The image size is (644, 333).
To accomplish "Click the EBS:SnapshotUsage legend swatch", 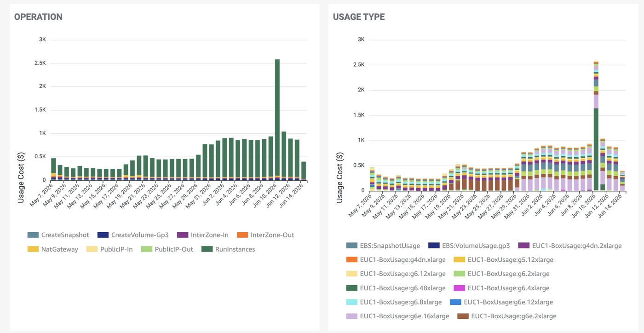I will [352, 246].
